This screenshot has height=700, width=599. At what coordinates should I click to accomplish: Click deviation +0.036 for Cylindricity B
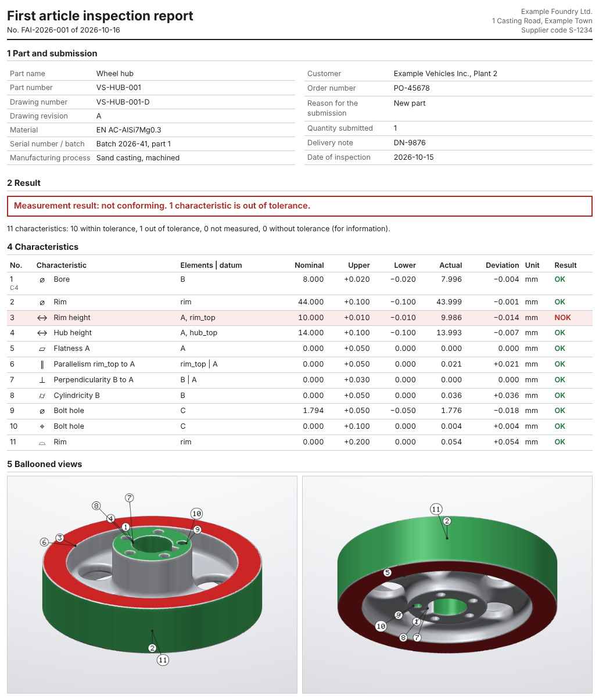point(506,396)
